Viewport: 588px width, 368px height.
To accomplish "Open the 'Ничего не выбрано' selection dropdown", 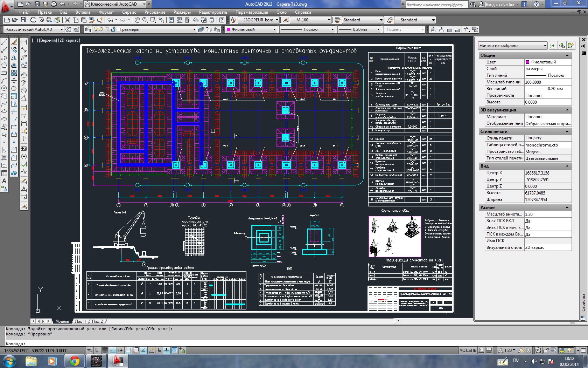I will (512, 46).
